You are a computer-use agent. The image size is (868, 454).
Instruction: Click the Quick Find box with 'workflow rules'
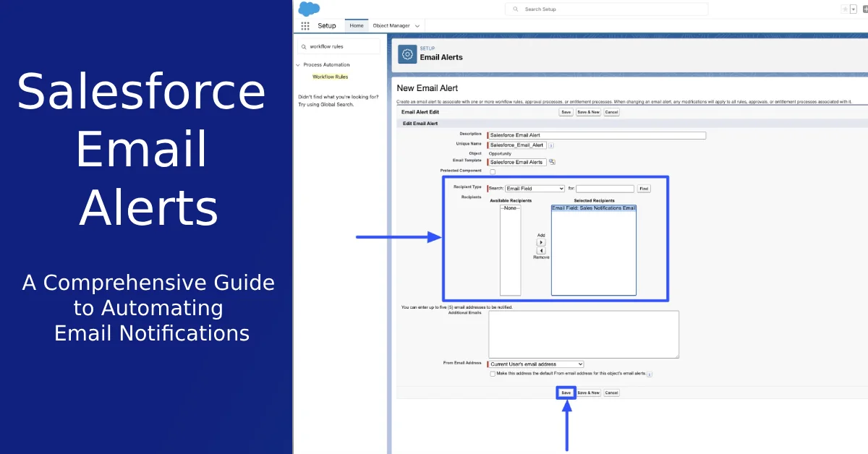click(339, 46)
